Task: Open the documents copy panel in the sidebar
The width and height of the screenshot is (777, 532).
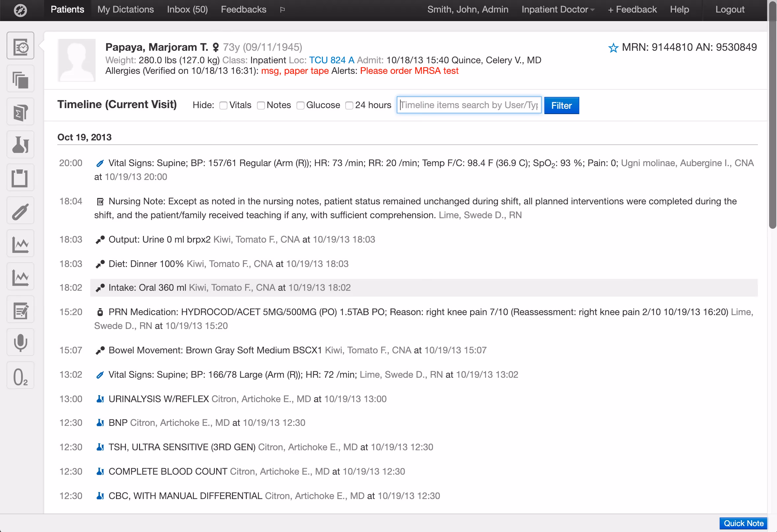Action: coord(20,78)
